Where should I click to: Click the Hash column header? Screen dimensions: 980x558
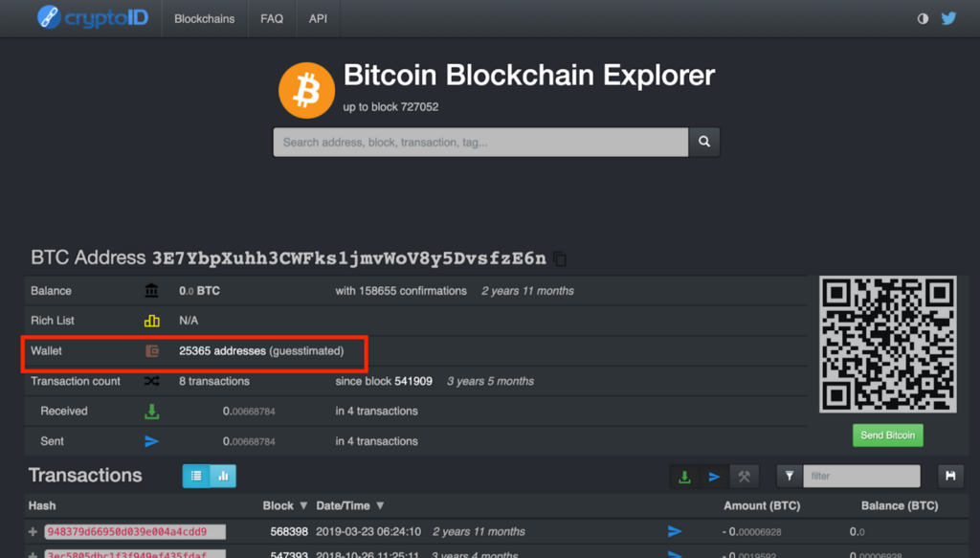[42, 505]
